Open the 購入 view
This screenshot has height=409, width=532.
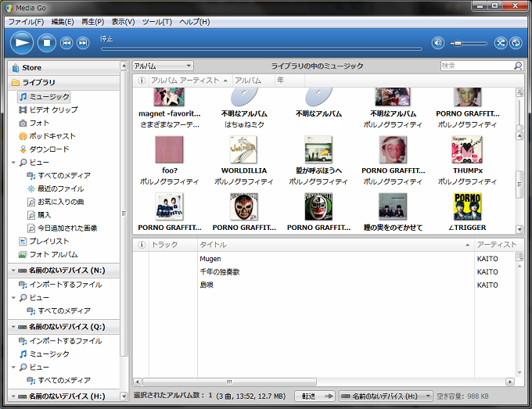point(39,215)
